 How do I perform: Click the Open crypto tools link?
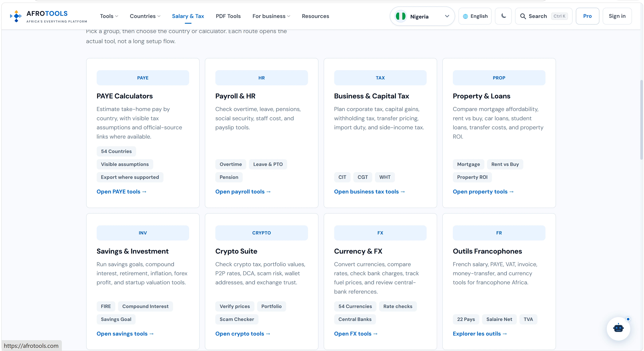tap(243, 334)
